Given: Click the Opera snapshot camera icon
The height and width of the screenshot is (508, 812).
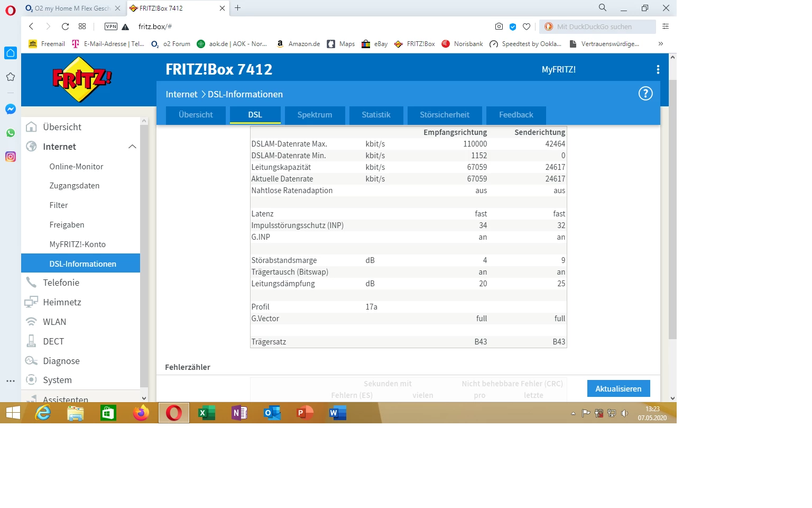Looking at the screenshot, I should coord(499,26).
